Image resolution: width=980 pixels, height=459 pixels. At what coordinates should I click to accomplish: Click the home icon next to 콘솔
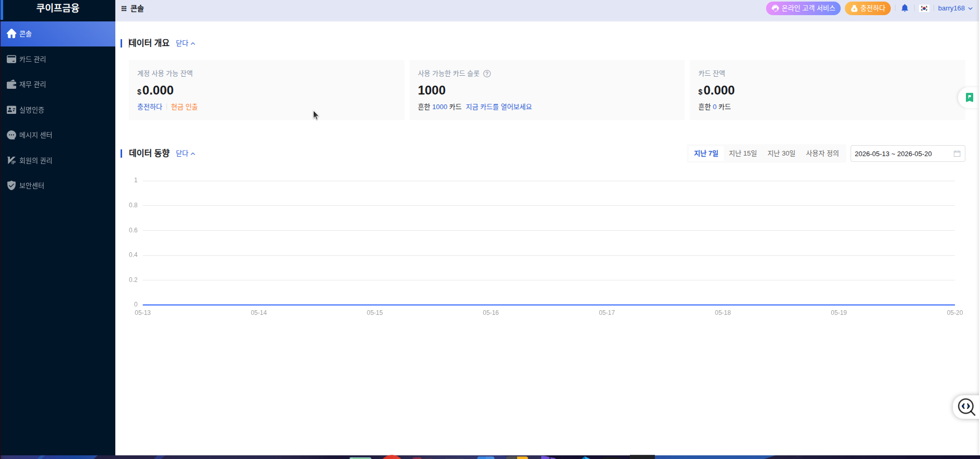11,33
